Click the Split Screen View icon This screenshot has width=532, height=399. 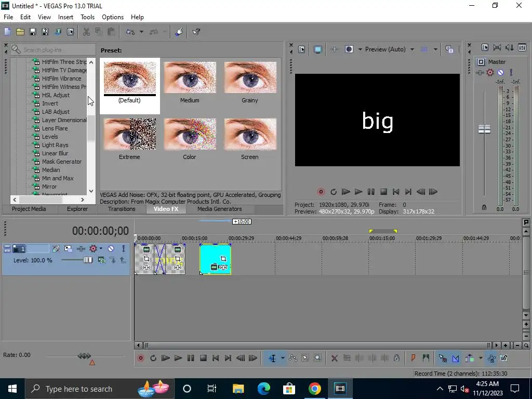coord(349,49)
